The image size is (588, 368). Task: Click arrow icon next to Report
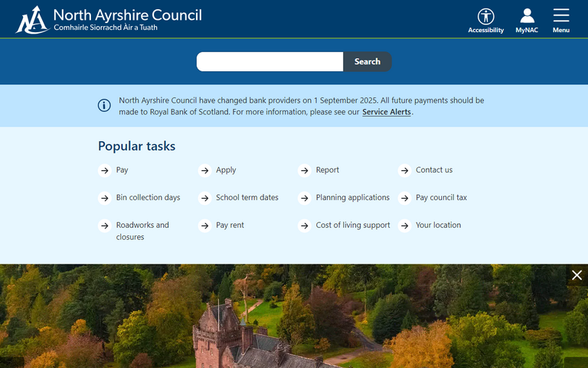click(x=304, y=170)
